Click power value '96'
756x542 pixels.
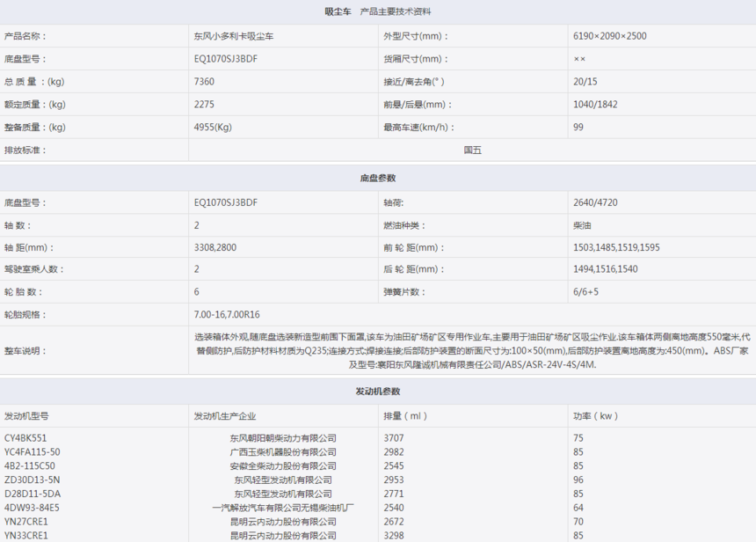[x=578, y=480]
